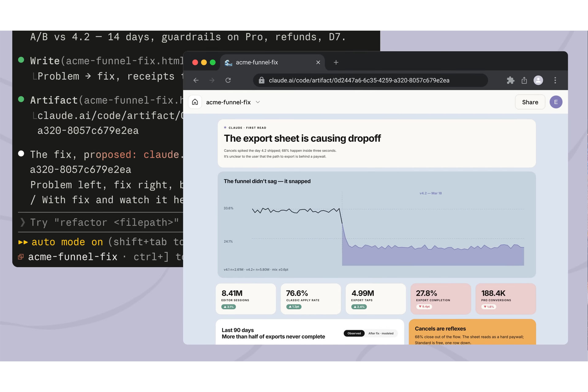The height and width of the screenshot is (392, 588).
Task: Click the ▼ 9.4pt badge
Action: 424,307
